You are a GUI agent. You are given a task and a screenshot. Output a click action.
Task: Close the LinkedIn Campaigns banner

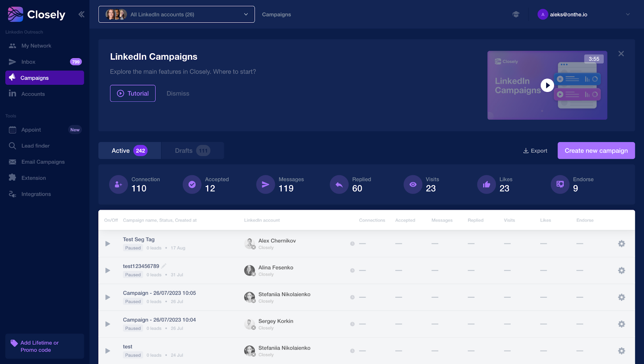621,53
